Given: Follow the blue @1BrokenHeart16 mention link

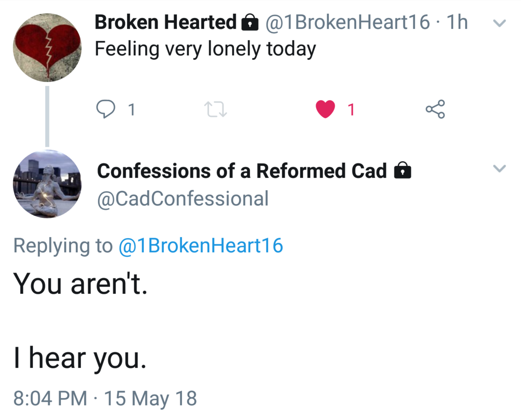Looking at the screenshot, I should pyautogui.click(x=201, y=246).
